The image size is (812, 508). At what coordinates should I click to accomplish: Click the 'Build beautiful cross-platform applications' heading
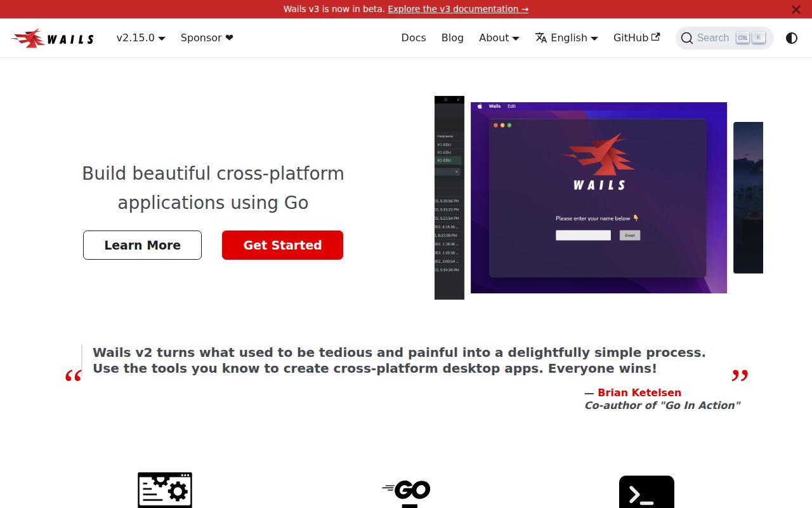point(213,188)
